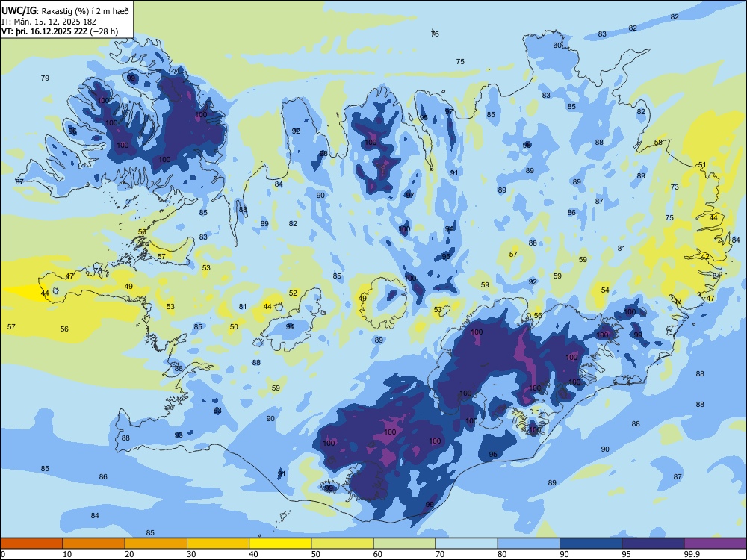Select the 'IT: Mán. 15. 12. 2025 18Z' line
747x560 pixels.
(x=49, y=22)
